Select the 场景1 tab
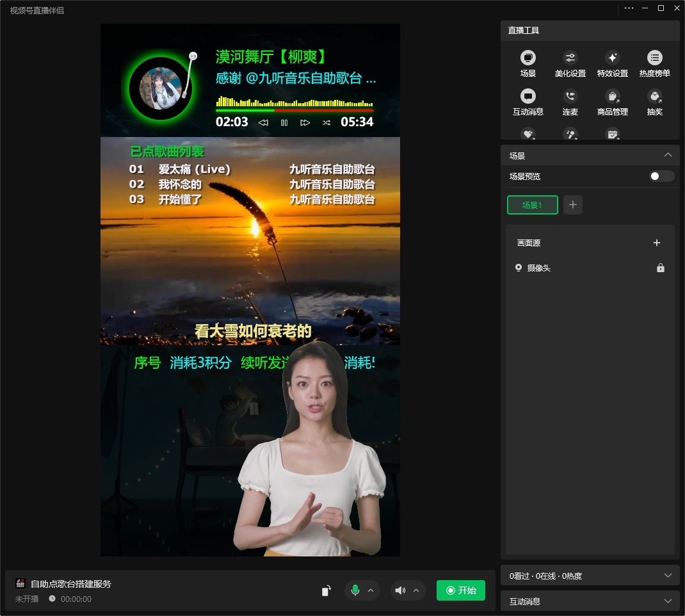This screenshot has width=685, height=616. (x=532, y=205)
